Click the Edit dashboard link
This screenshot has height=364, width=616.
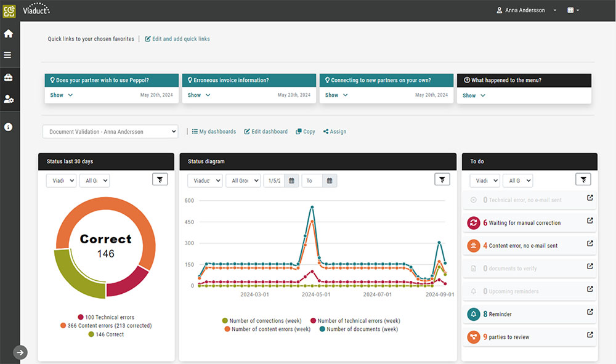(x=265, y=132)
